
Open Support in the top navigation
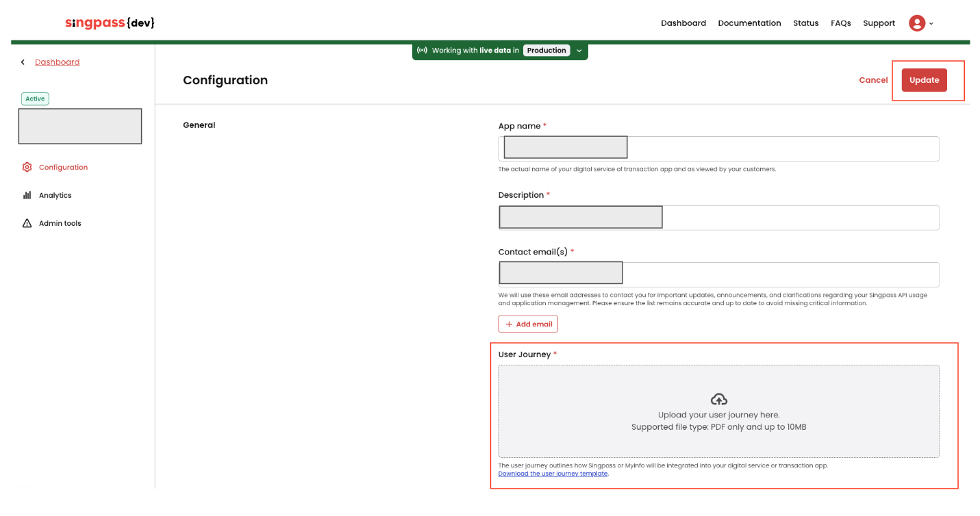[x=879, y=23]
